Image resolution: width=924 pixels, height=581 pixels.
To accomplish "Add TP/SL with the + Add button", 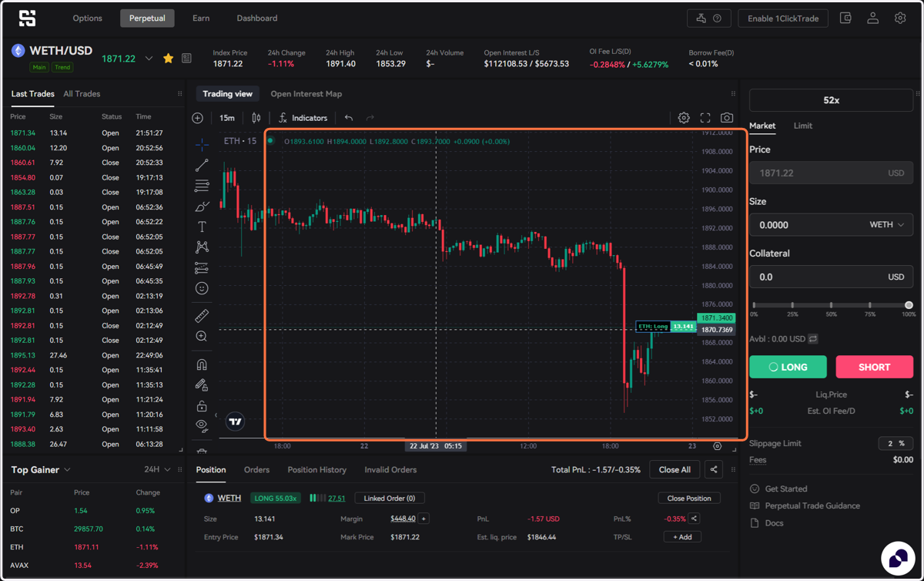I will coord(682,537).
